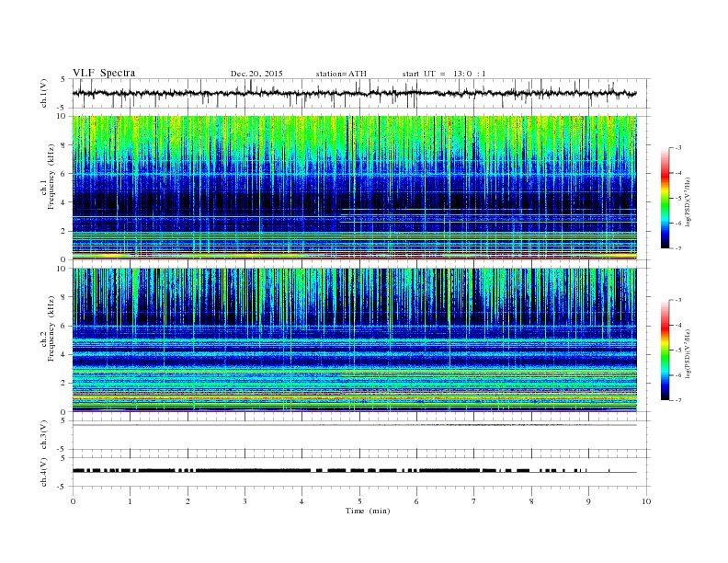Click the time axis tick label "6"
The image size is (728, 563).
(x=417, y=501)
